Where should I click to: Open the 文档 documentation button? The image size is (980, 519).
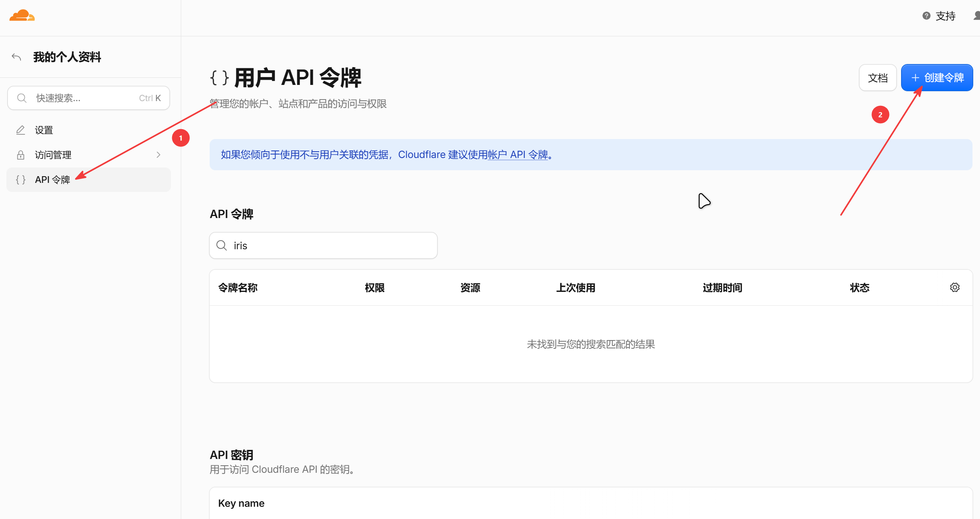(x=878, y=78)
